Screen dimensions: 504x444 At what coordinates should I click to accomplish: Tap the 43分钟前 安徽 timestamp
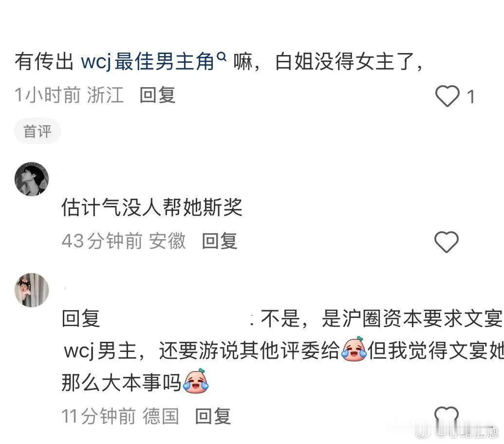point(124,241)
